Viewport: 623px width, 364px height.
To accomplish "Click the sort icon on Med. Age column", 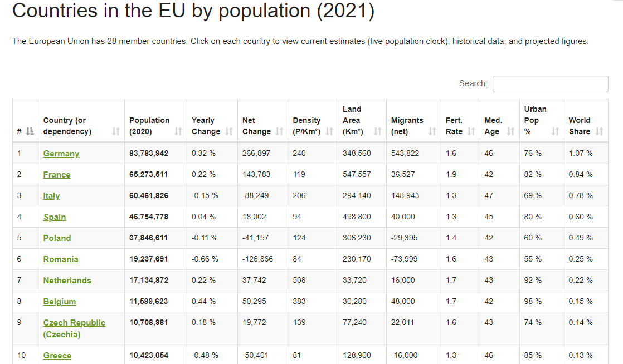I will [x=510, y=132].
